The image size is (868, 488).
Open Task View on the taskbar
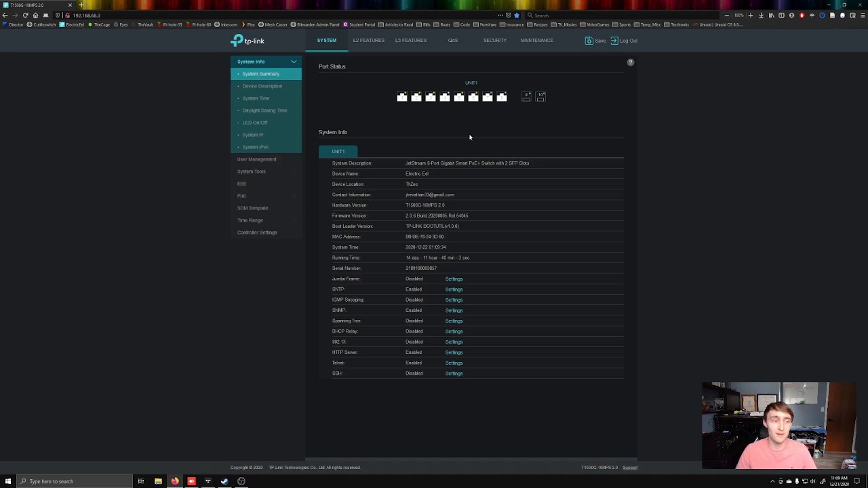[x=141, y=481]
